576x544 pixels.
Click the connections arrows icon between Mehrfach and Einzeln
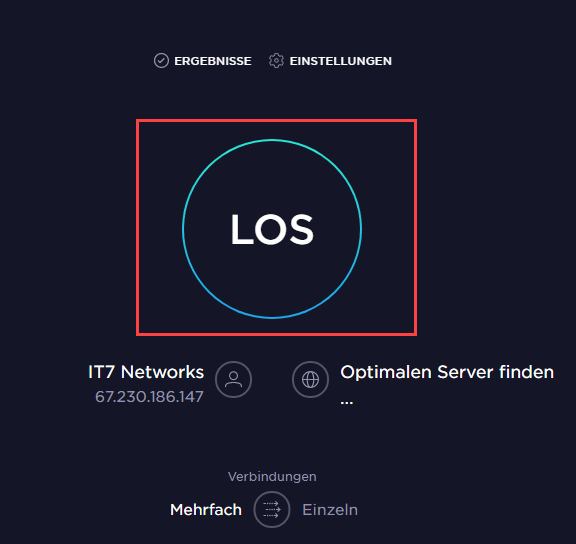coord(272,509)
